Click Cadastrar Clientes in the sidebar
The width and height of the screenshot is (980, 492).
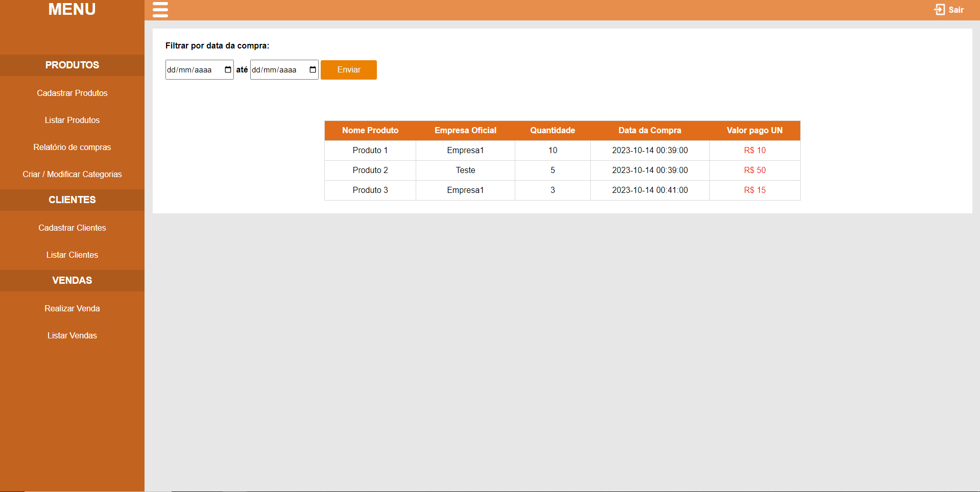(72, 228)
